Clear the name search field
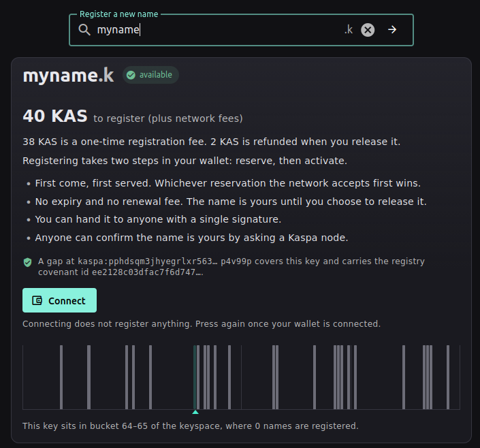The width and height of the screenshot is (480, 448). pyautogui.click(x=368, y=30)
